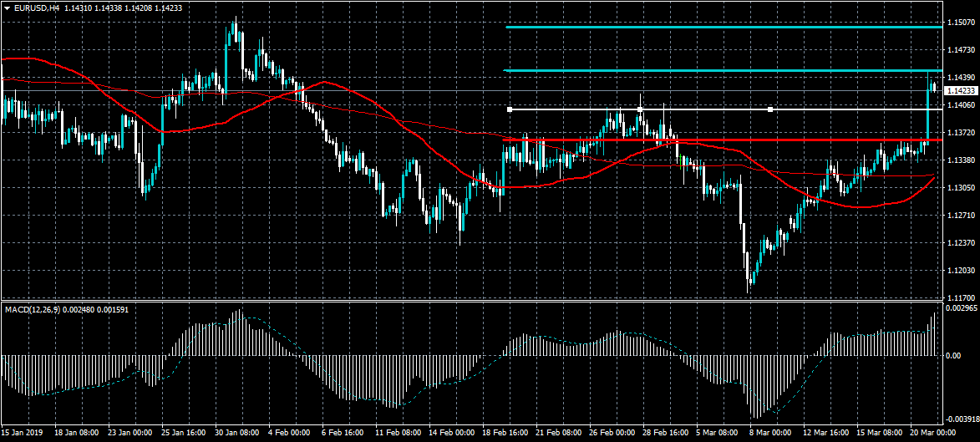
Task: Select the white trendline left anchor handle
Action: (x=510, y=109)
